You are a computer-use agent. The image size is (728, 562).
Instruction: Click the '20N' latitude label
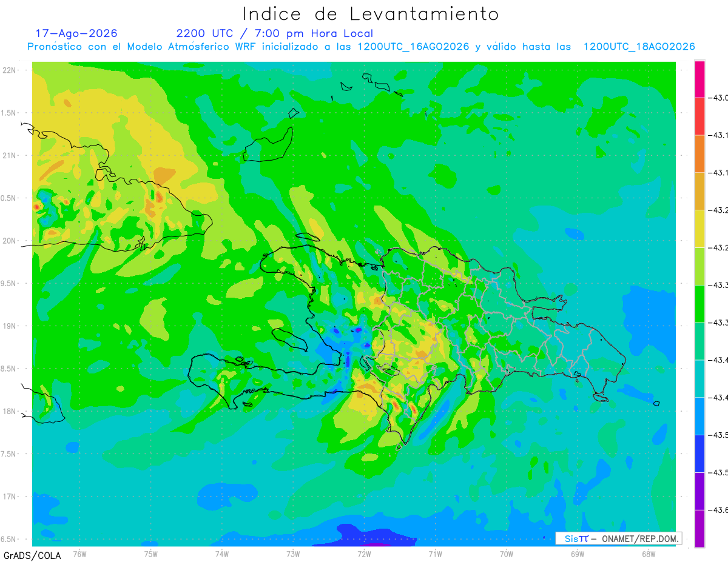click(9, 241)
